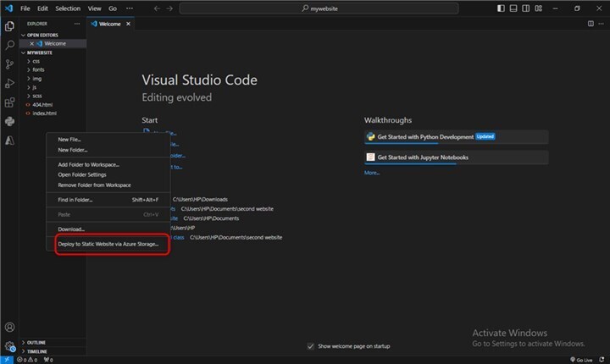The width and height of the screenshot is (610, 364).
Task: Expand the TIMELINE section
Action: click(36, 350)
